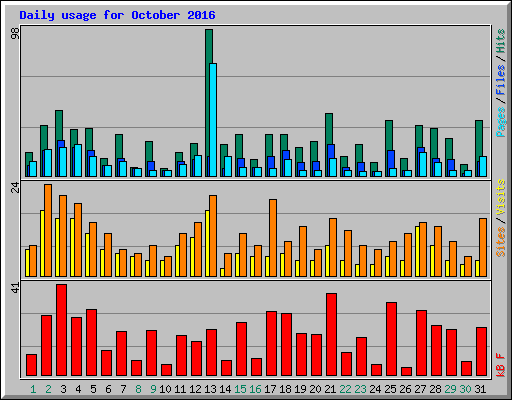Click the '98' axis maximum label
This screenshot has width=512, height=400.
pos(15,33)
